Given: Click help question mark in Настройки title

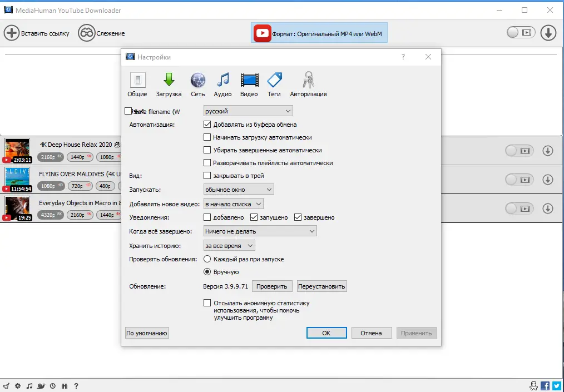Looking at the screenshot, I should [403, 57].
